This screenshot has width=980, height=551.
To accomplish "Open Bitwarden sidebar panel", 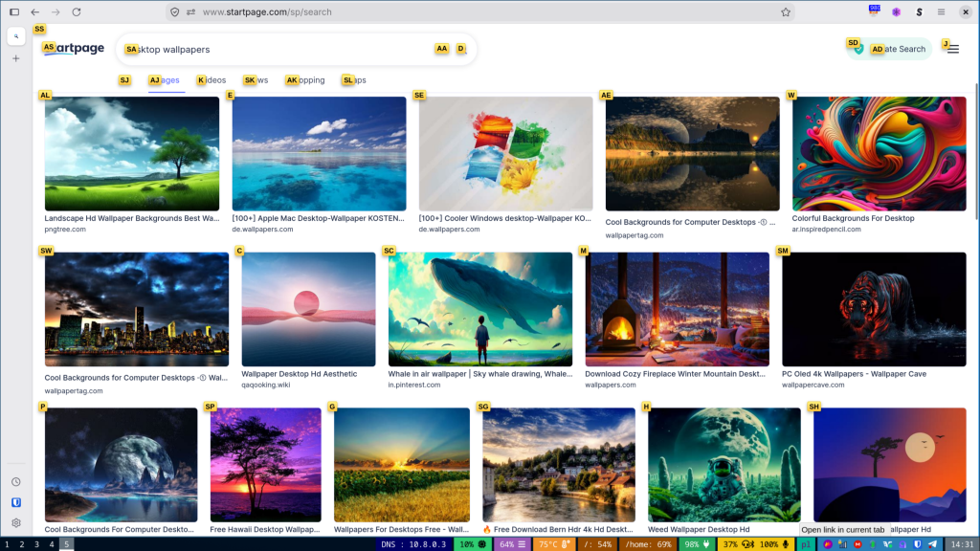I will (x=16, y=502).
